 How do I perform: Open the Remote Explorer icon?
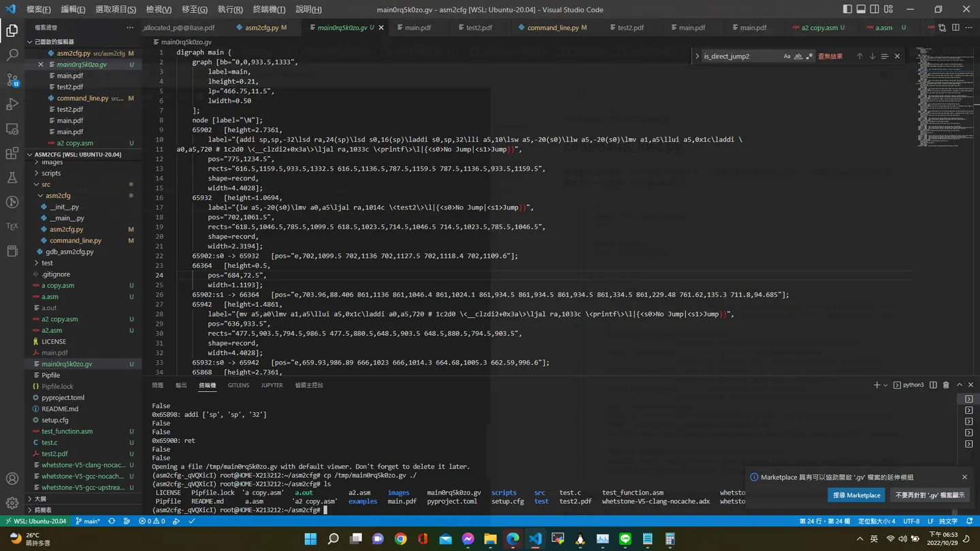12,129
